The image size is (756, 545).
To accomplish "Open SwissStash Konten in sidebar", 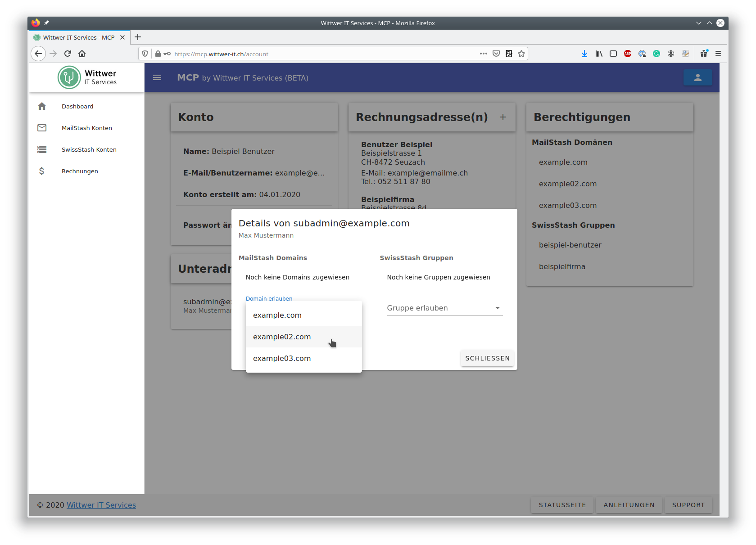I will (x=89, y=149).
